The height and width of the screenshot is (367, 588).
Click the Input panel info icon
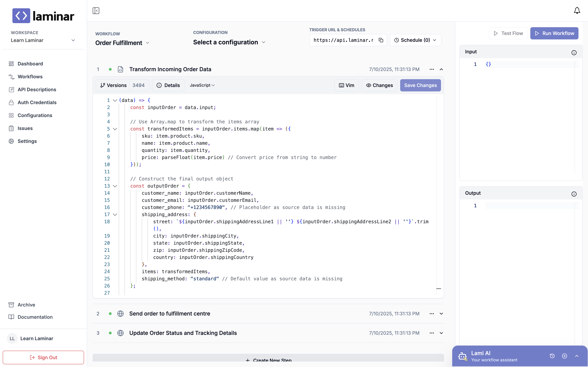click(x=574, y=53)
